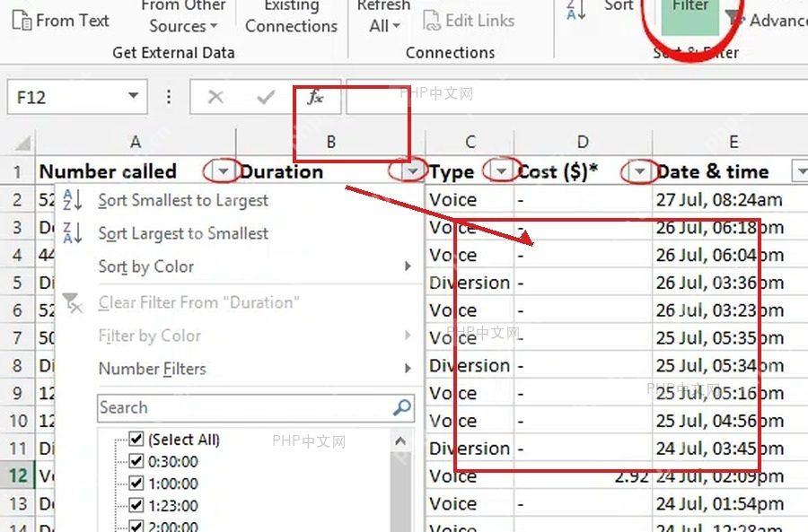Open the Sort by Color submenu
Viewport: 808px width, 532px height.
239,266
